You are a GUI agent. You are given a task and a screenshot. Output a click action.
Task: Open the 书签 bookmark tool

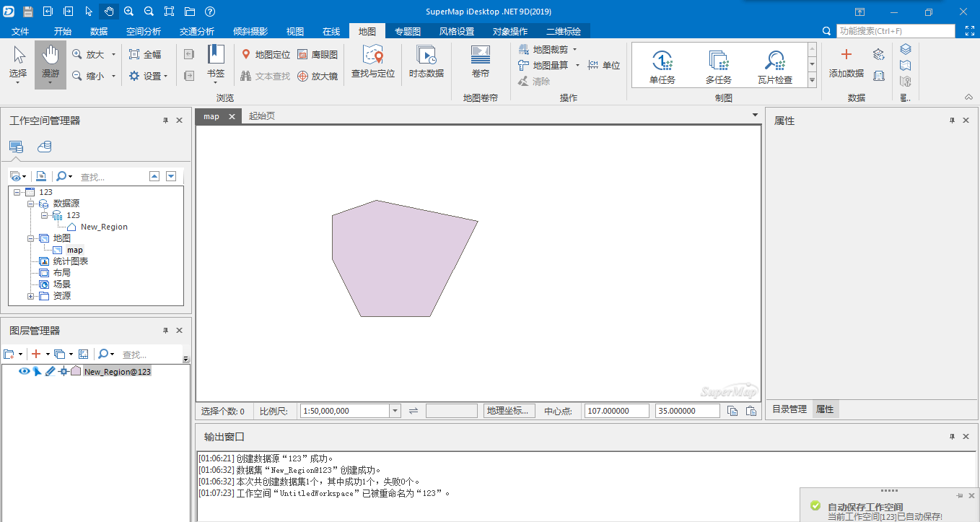coord(216,64)
